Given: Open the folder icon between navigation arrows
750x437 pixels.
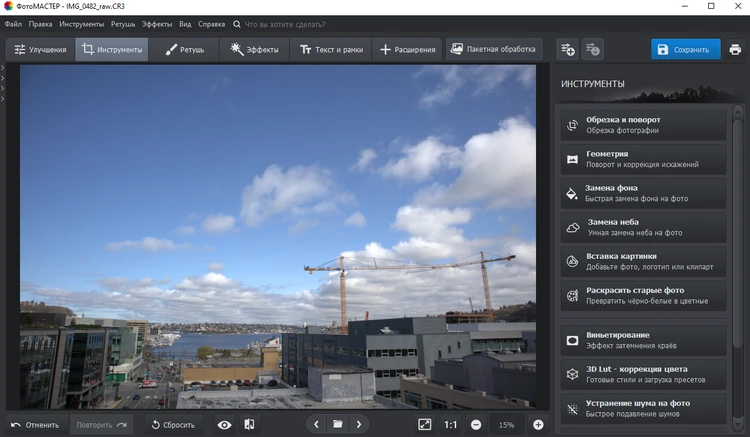Looking at the screenshot, I should [338, 425].
